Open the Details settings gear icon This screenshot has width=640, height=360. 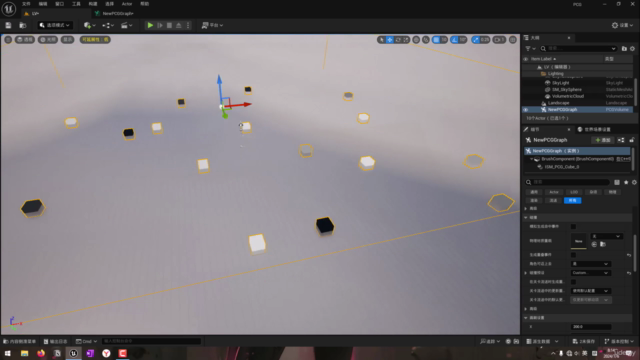pyautogui.click(x=634, y=182)
